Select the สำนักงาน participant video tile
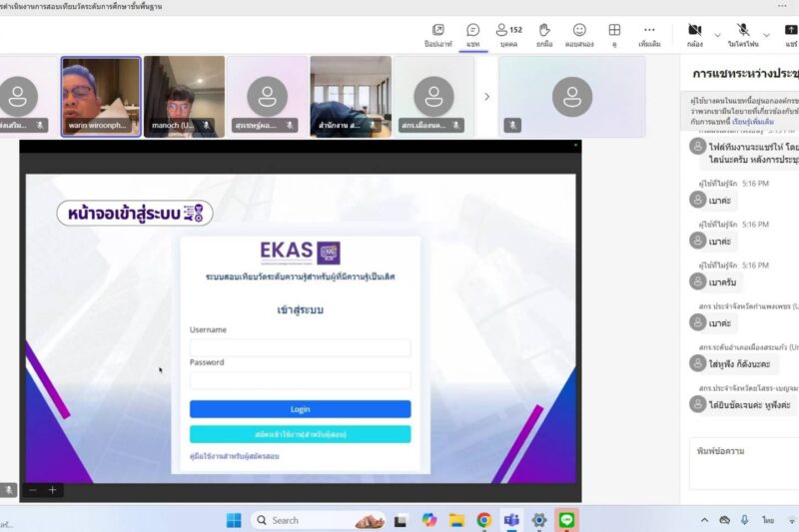 [351, 97]
